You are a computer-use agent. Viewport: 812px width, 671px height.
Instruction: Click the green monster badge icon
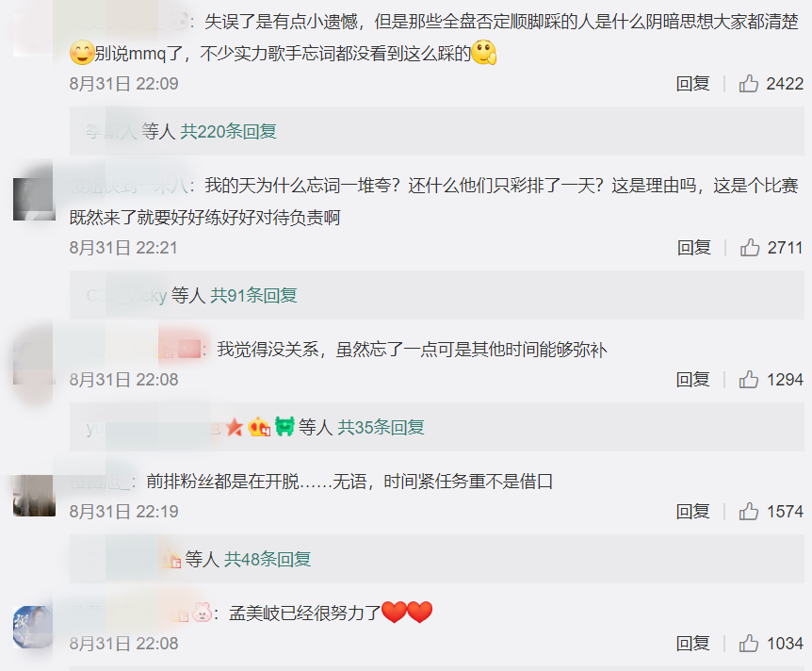[284, 427]
